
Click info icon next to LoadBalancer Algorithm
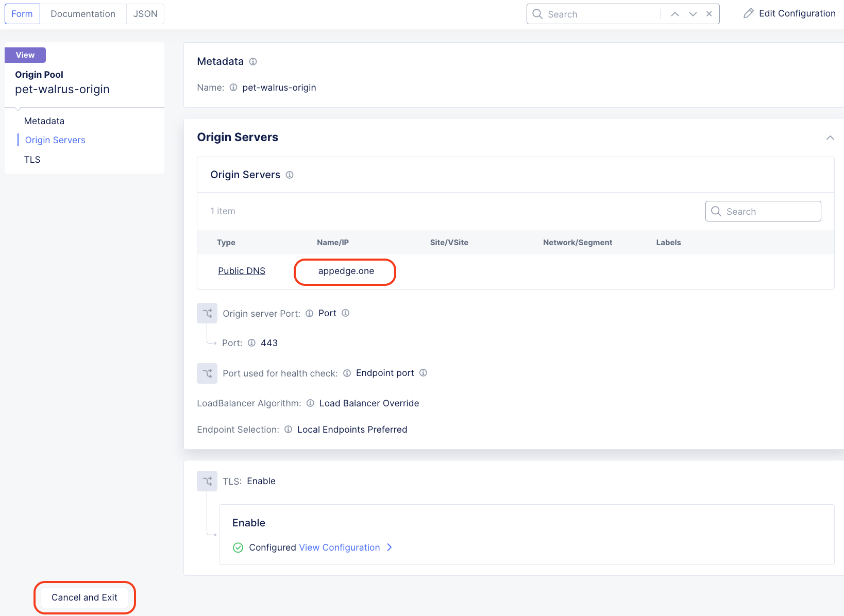pyautogui.click(x=310, y=403)
